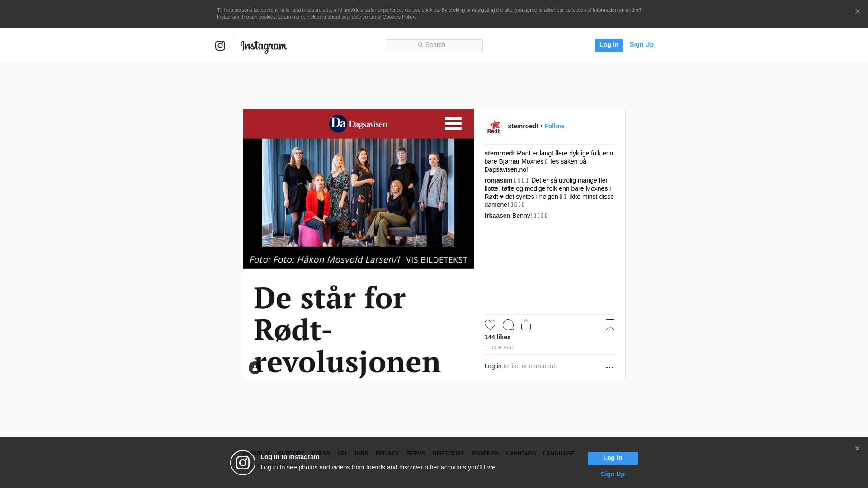Open the PROFILES footer link

click(485, 454)
